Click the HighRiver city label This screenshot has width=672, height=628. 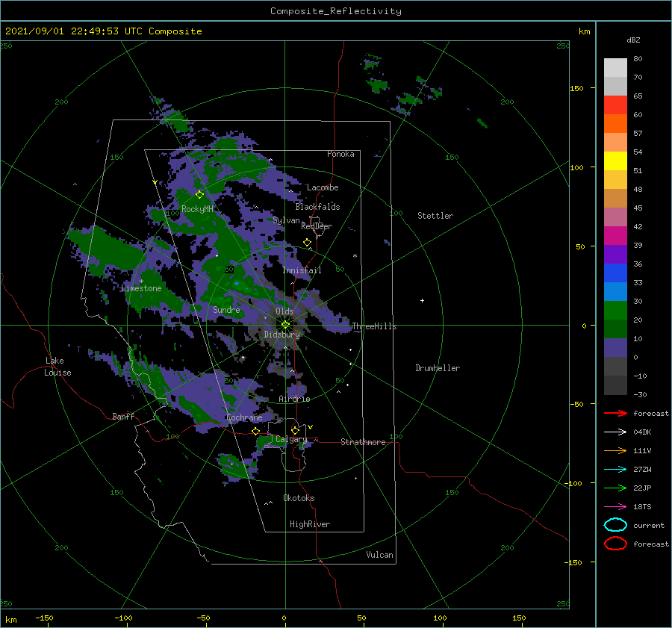[310, 524]
